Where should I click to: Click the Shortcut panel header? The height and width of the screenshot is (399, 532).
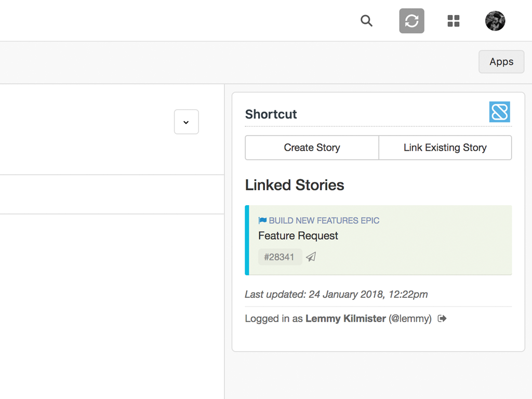(271, 114)
